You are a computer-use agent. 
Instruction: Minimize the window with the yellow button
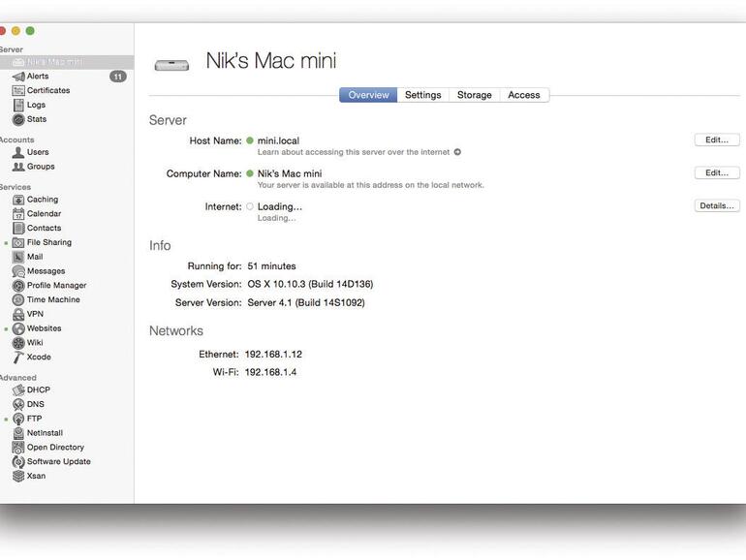(x=16, y=31)
